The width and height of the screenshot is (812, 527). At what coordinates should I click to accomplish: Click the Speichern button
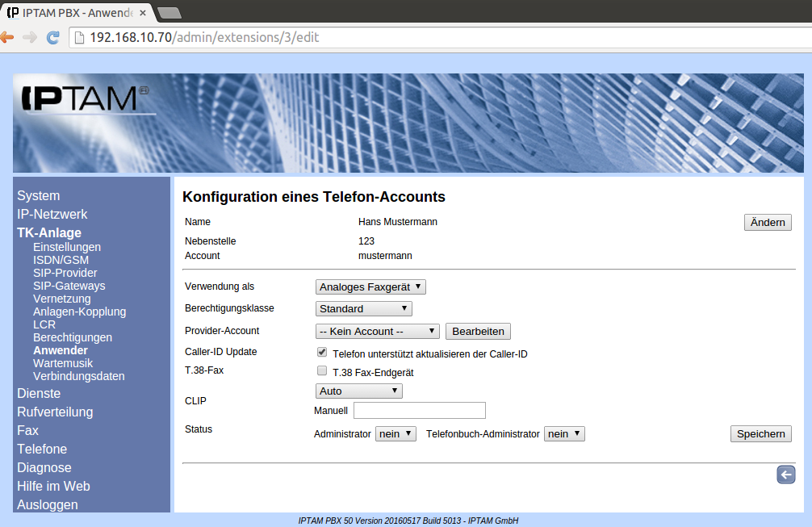click(x=760, y=433)
